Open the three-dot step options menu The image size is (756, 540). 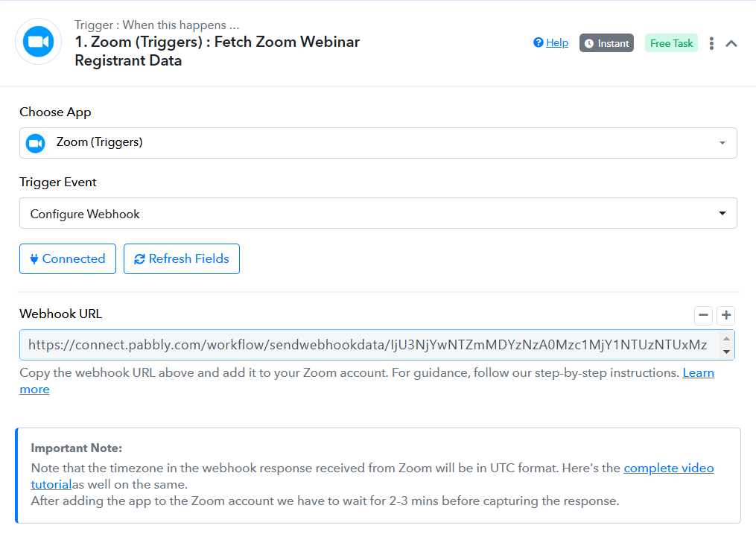(x=711, y=43)
